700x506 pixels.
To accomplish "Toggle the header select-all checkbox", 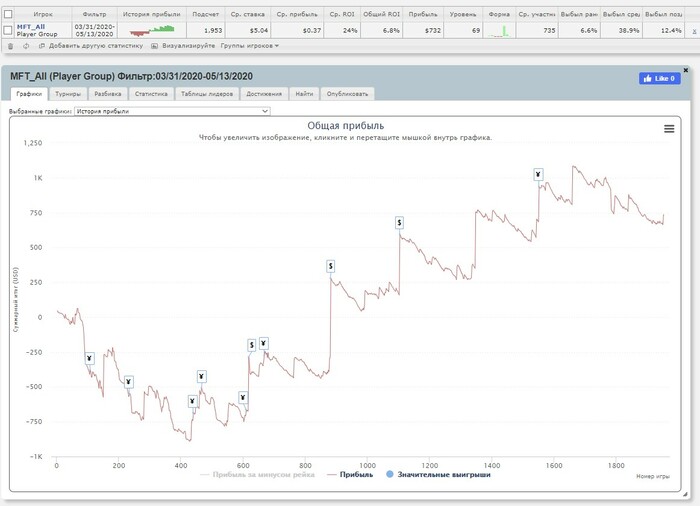I will [x=8, y=14].
